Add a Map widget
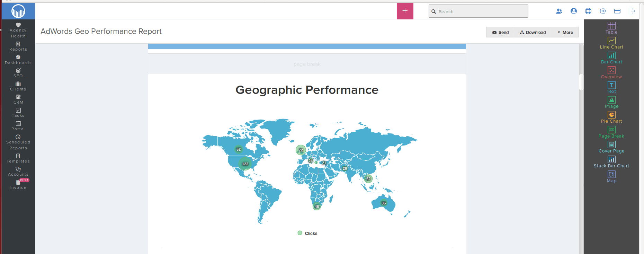644x254 pixels. [x=611, y=177]
